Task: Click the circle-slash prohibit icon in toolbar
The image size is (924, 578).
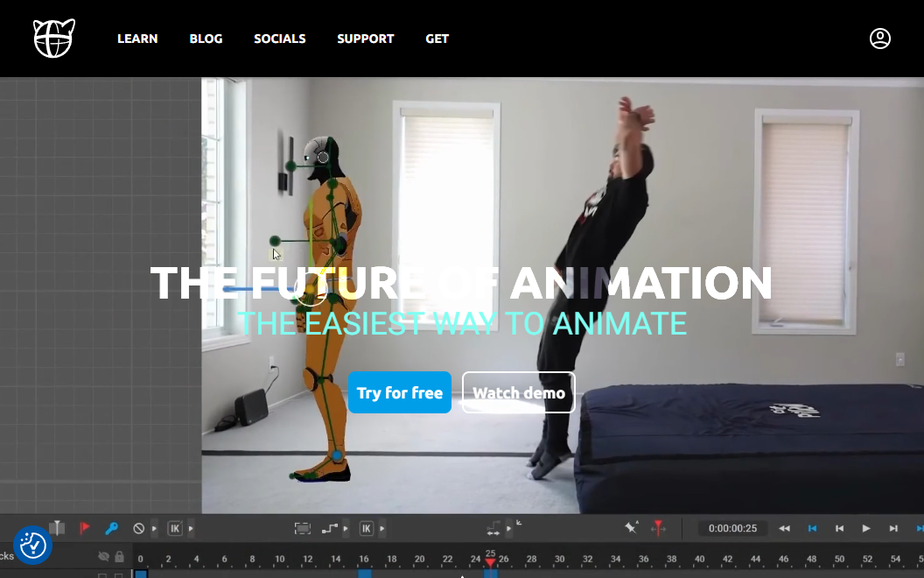Action: coord(139,528)
